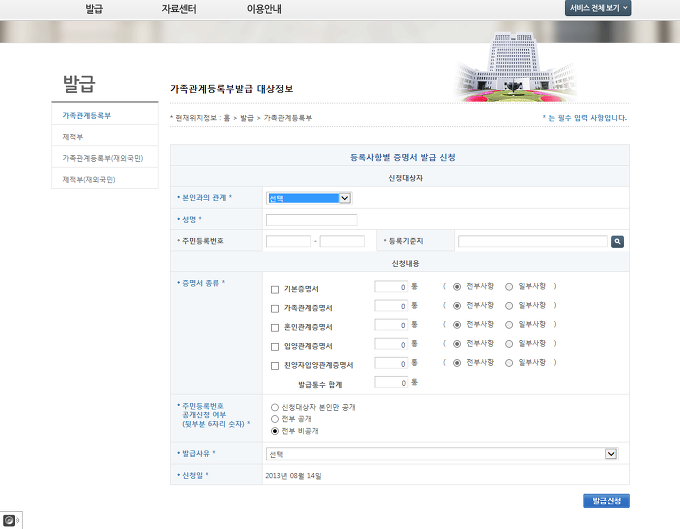This screenshot has height=529, width=680.
Task: Click 기본증명서 copy count field
Action: (391, 287)
